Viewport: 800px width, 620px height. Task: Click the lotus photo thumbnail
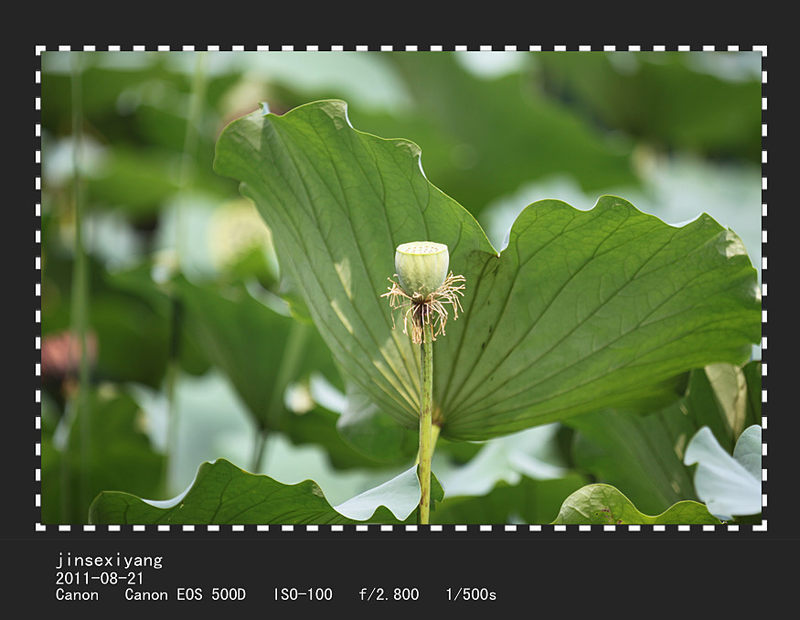click(x=401, y=287)
